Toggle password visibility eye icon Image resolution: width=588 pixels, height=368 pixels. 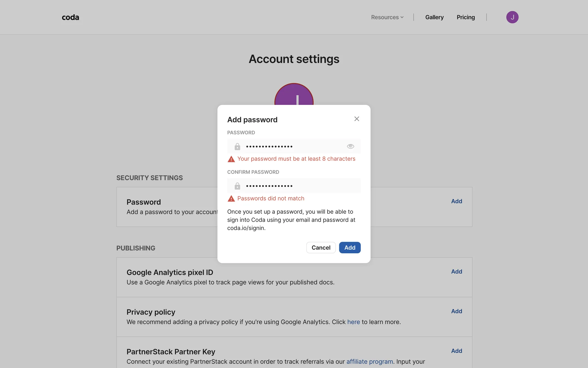tap(350, 147)
